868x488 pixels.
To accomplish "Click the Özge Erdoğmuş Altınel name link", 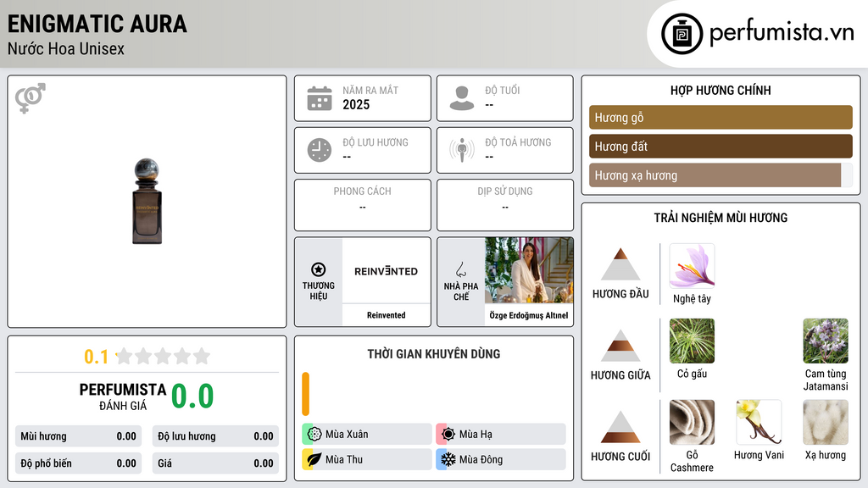I will (x=529, y=315).
